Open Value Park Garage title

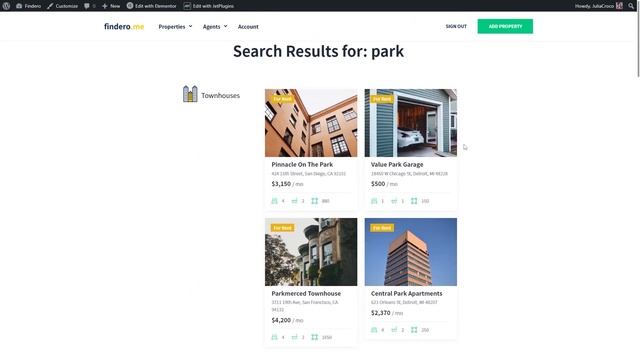coord(397,164)
